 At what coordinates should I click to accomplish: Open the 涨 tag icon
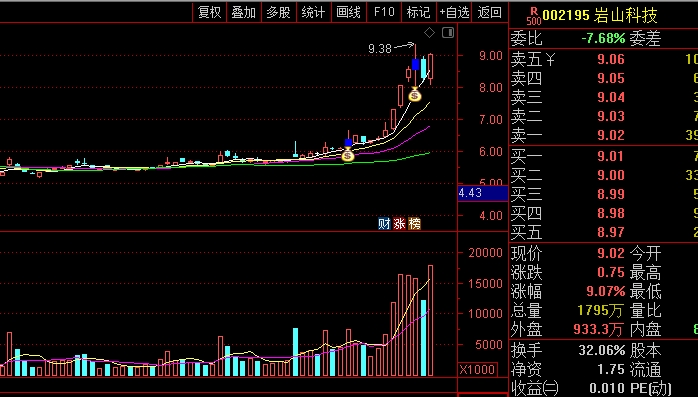point(399,223)
